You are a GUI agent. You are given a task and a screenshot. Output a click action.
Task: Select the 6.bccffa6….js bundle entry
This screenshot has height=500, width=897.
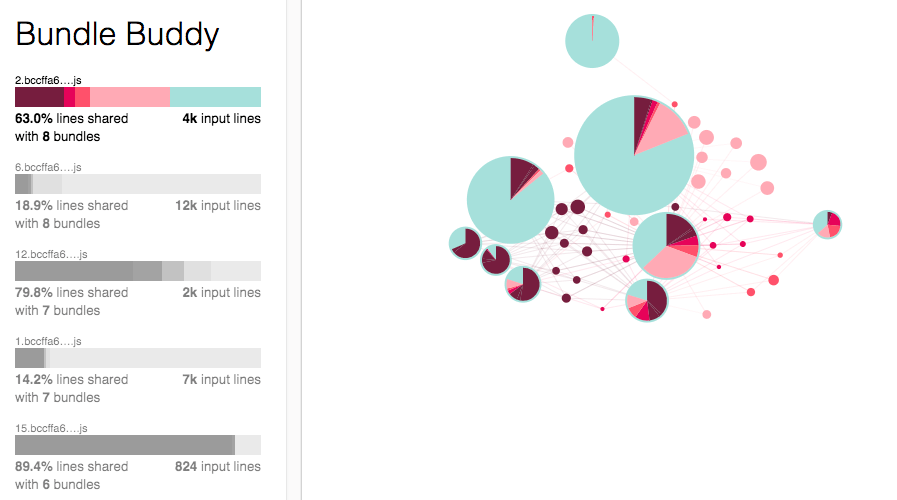point(138,196)
